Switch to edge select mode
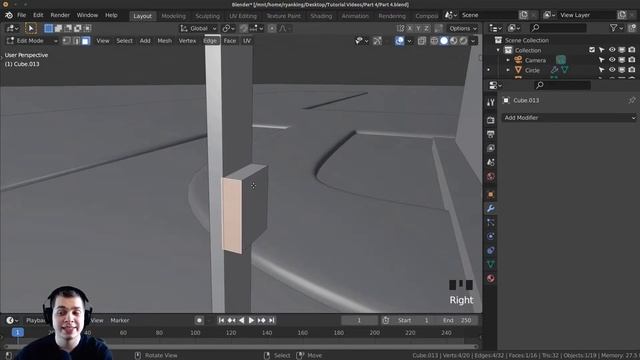 click(x=76, y=41)
